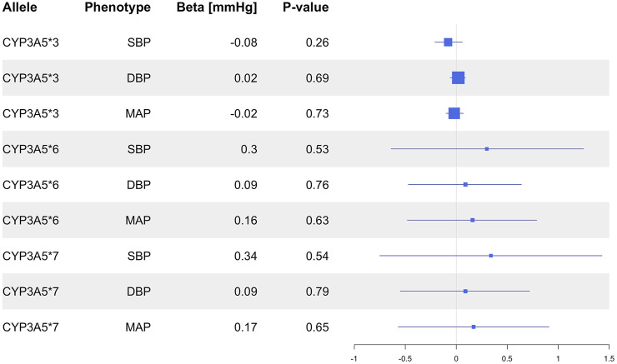Click the large square marker for CYP3A5*3 DBP
Screen dimensions: 617x364
459,77
